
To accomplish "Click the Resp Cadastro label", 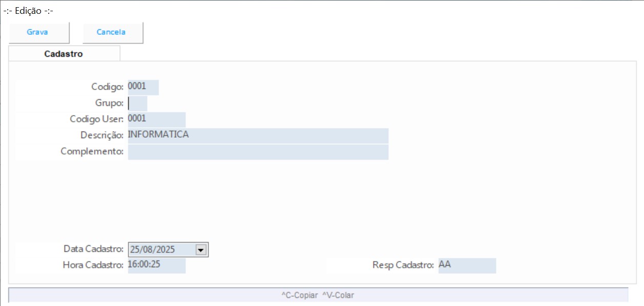I will (403, 266).
